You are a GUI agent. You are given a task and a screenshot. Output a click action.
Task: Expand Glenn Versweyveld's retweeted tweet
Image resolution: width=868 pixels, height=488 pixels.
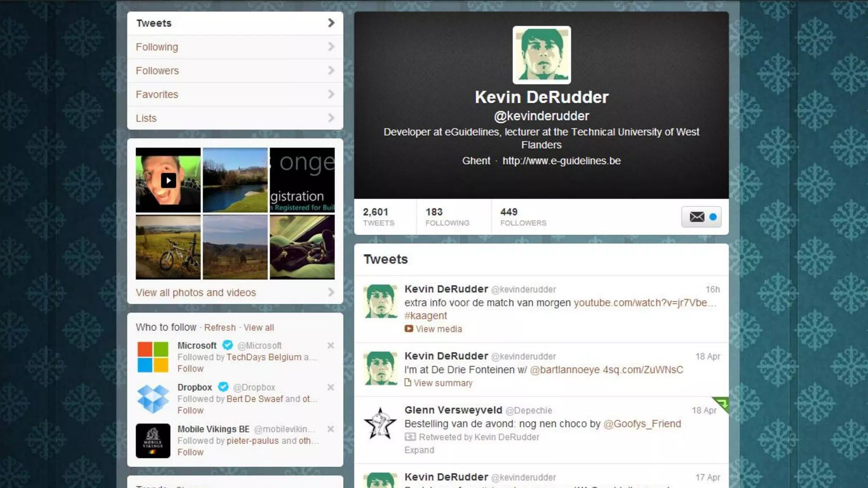pos(419,450)
